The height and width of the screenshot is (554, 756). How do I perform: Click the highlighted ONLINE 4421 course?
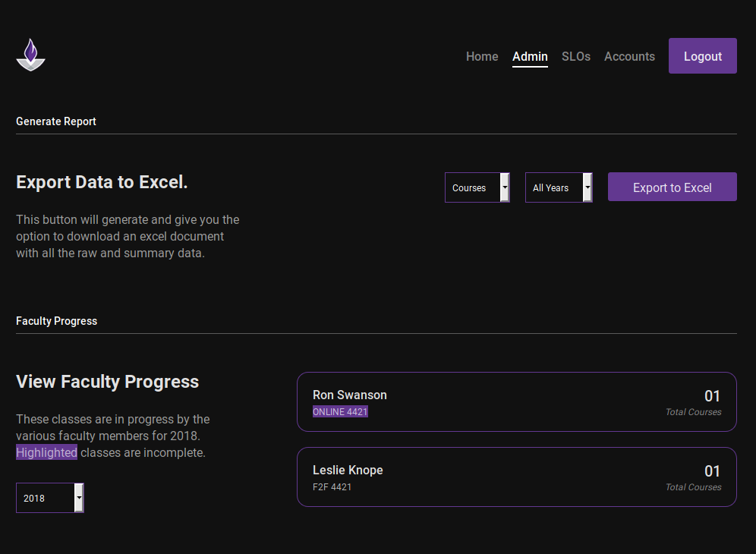(x=340, y=412)
